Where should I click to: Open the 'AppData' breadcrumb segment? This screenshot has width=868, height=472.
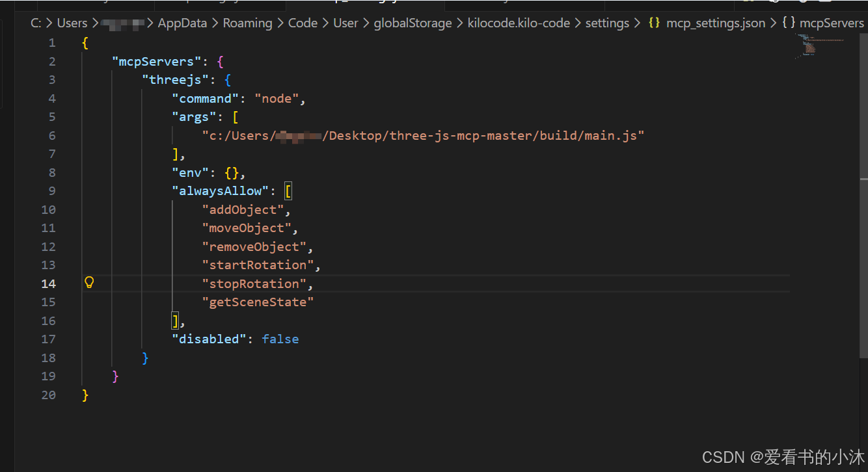(x=182, y=23)
